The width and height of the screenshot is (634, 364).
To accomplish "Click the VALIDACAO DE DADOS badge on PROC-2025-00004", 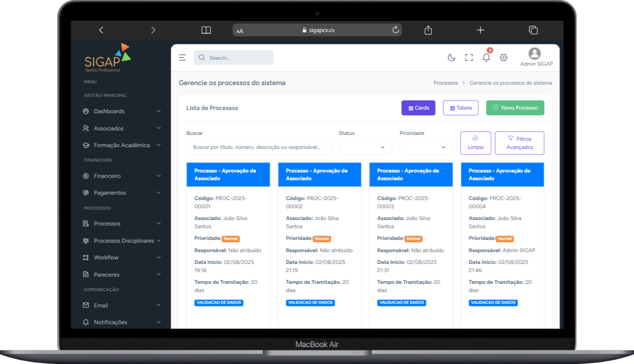I will click(493, 302).
